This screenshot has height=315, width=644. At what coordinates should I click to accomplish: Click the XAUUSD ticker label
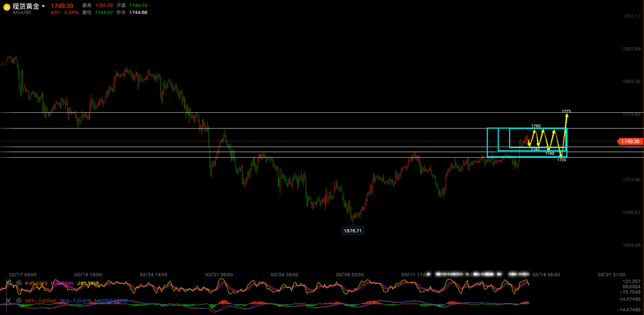pos(21,13)
